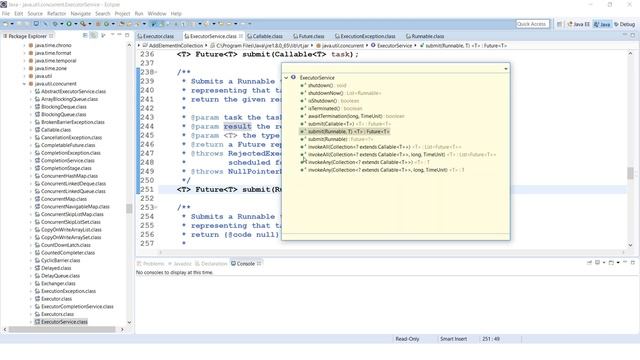Click Collapse All in Package Explorer
The height and width of the screenshot is (360, 640).
(x=86, y=36)
